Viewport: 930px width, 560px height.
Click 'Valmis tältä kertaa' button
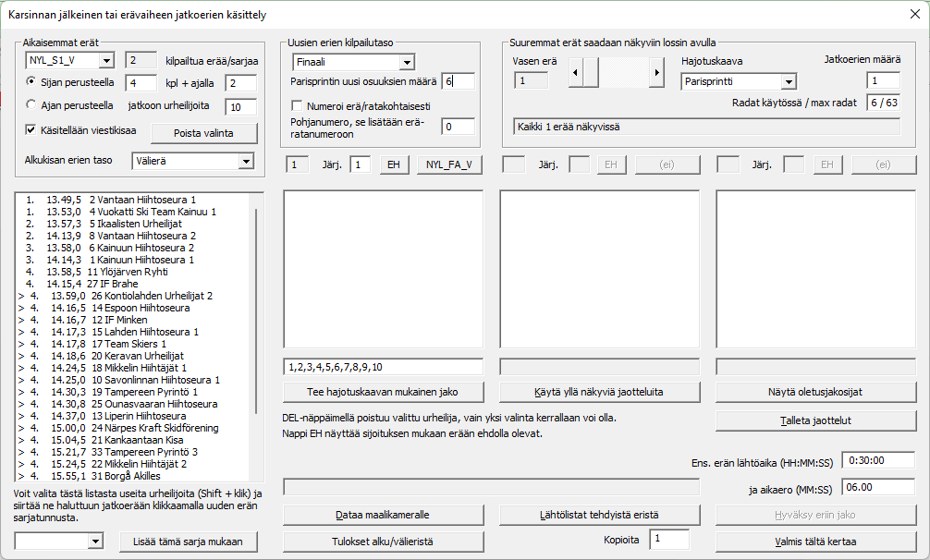(815, 542)
